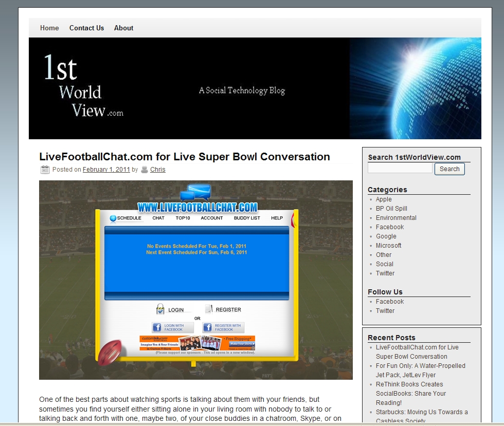Click the Search button in the sidebar
Image resolution: width=504 pixels, height=426 pixels.
coord(449,169)
